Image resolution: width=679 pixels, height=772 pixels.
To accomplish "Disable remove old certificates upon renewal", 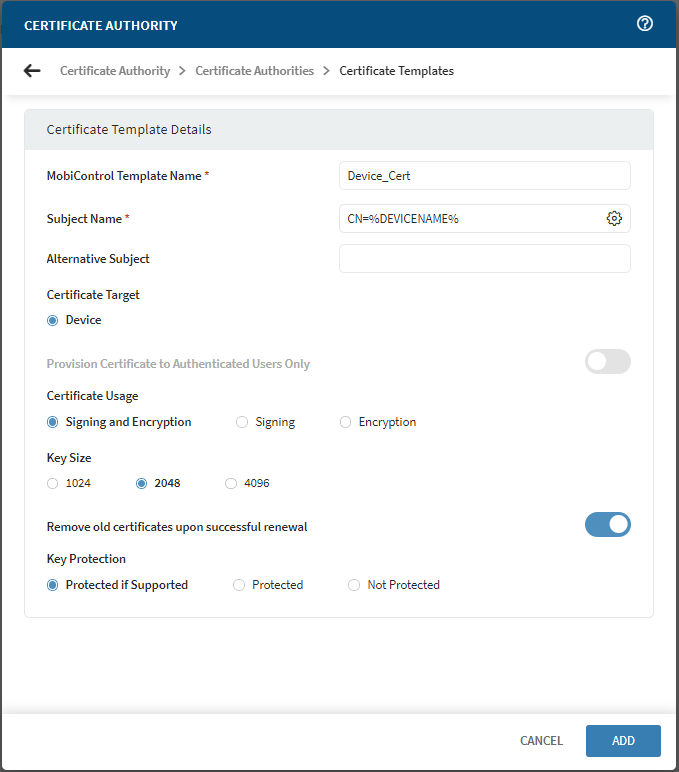I will (607, 525).
